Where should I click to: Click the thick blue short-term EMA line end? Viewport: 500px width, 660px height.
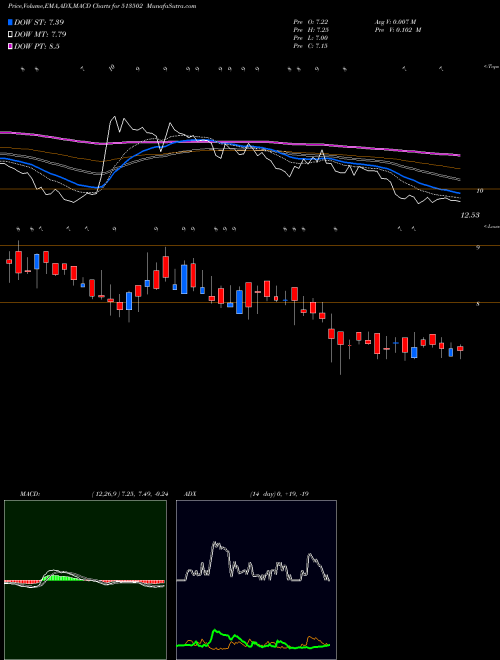[458, 193]
